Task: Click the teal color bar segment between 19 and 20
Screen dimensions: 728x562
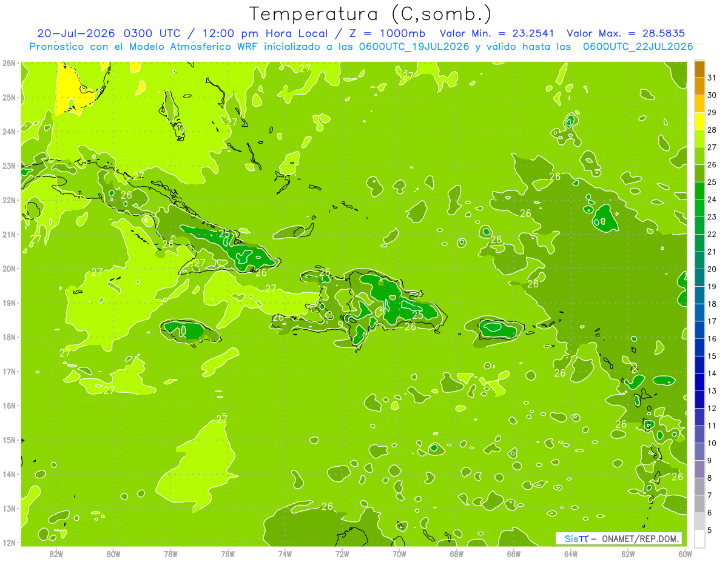Action: click(699, 278)
